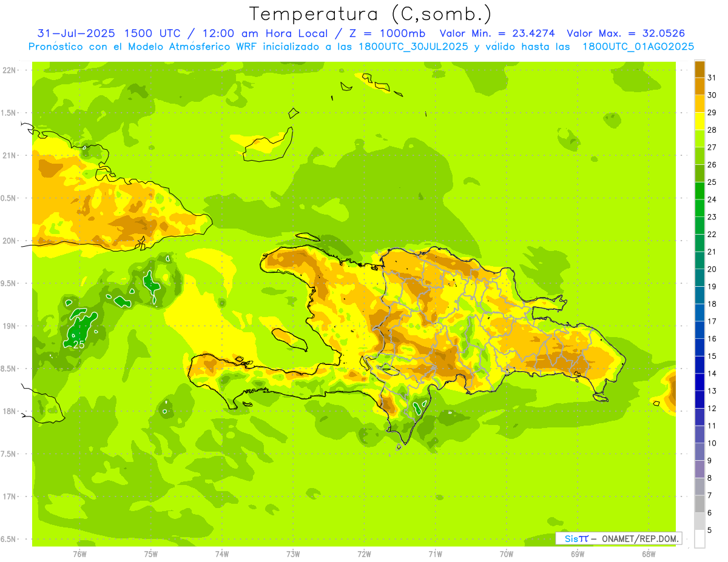Click the "1500 UTC" time text
Screen dimensions: 728x562
tap(153, 33)
